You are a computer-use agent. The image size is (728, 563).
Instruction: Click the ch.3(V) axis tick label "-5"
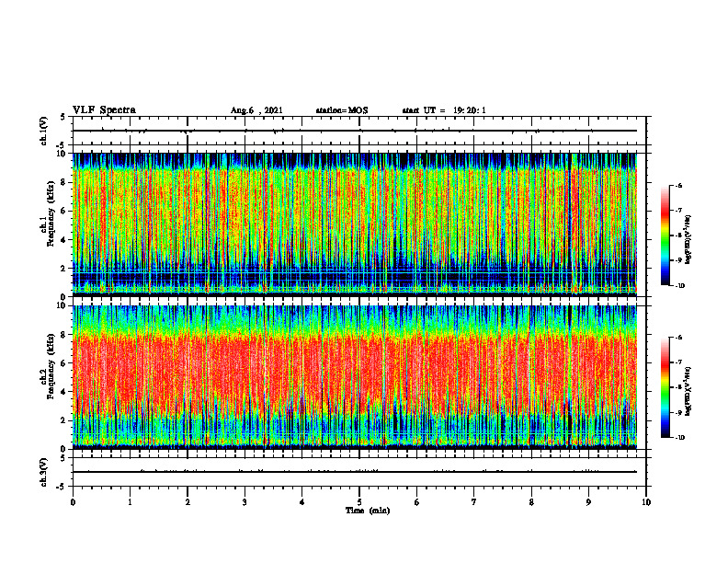(x=62, y=487)
